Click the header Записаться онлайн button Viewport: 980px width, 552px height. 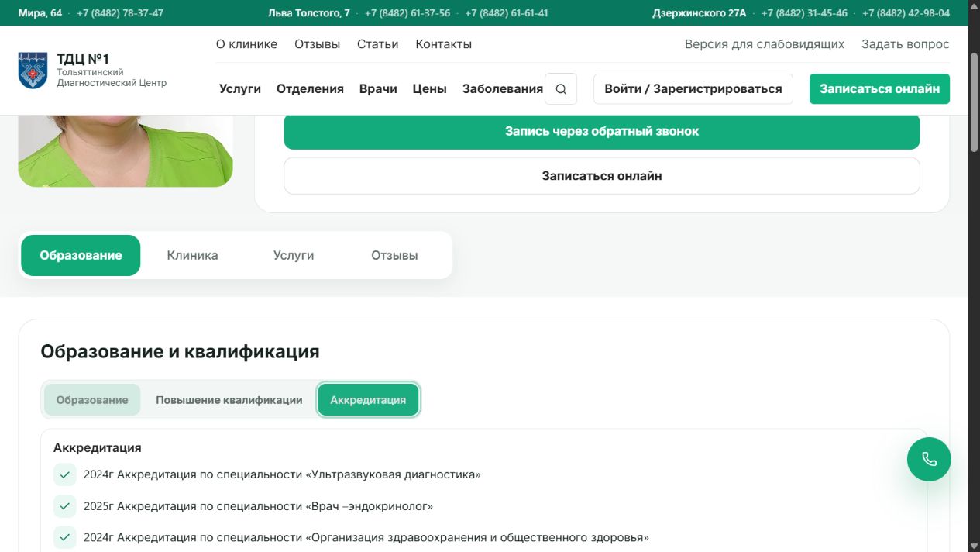pos(879,89)
